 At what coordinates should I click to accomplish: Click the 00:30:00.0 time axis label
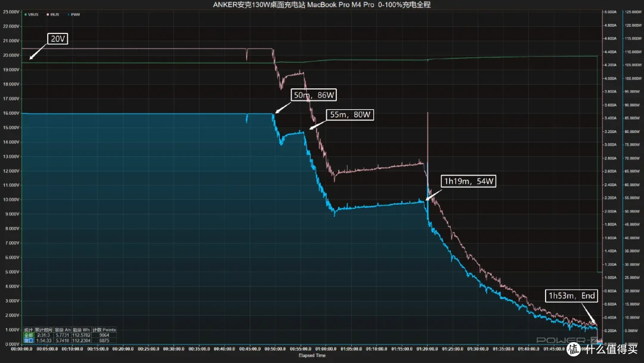[x=174, y=349]
